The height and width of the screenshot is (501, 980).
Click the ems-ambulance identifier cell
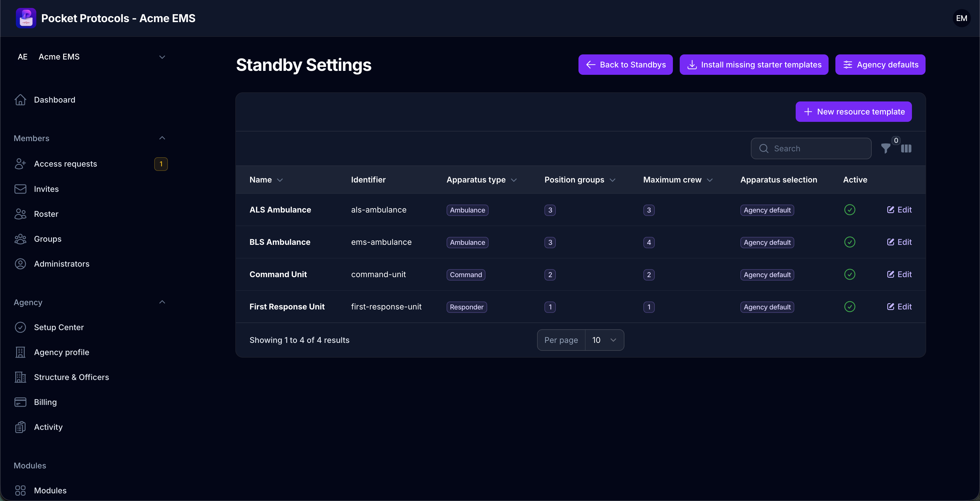coord(381,242)
